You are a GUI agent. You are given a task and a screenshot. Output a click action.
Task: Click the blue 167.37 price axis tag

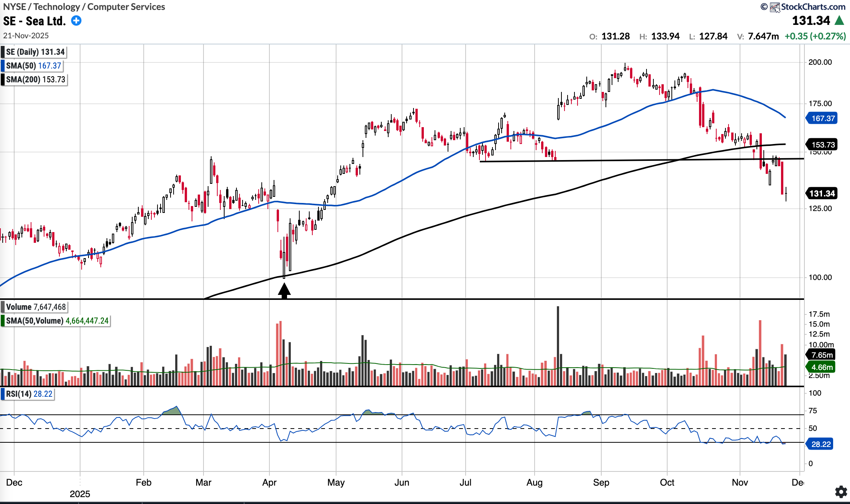tap(822, 118)
